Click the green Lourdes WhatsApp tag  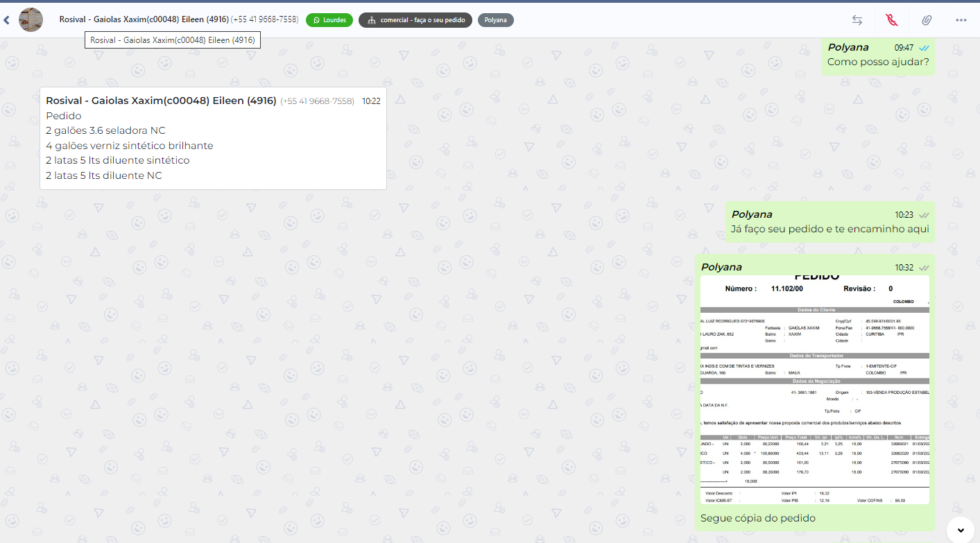click(x=329, y=20)
